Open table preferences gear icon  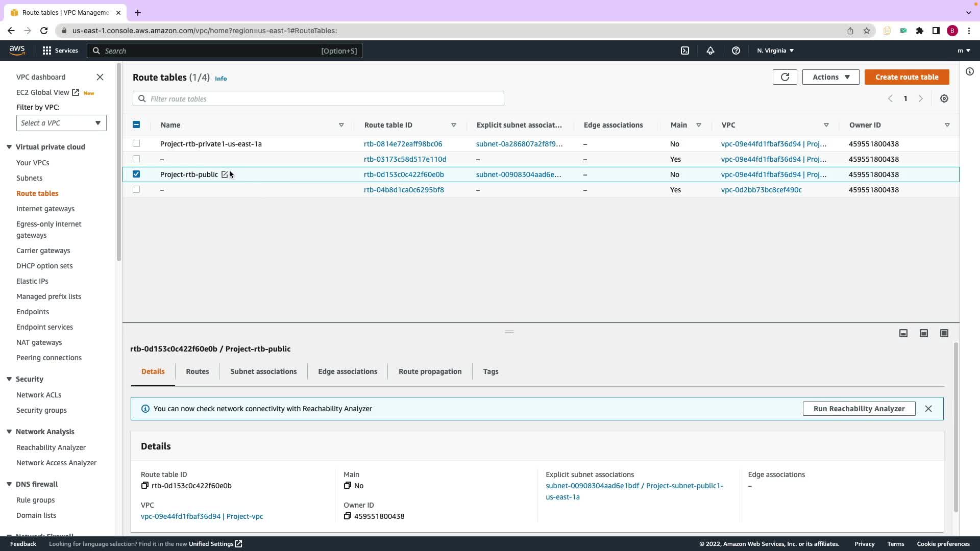(944, 98)
